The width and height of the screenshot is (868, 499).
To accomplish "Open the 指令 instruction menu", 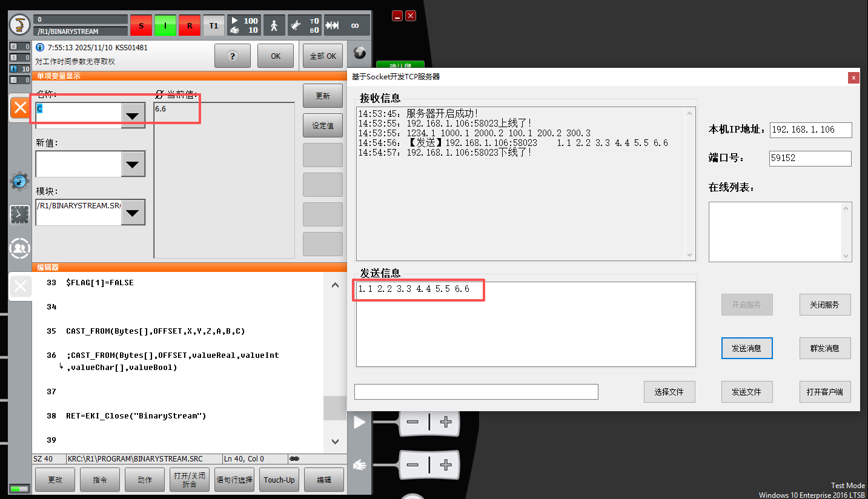I will 99,479.
